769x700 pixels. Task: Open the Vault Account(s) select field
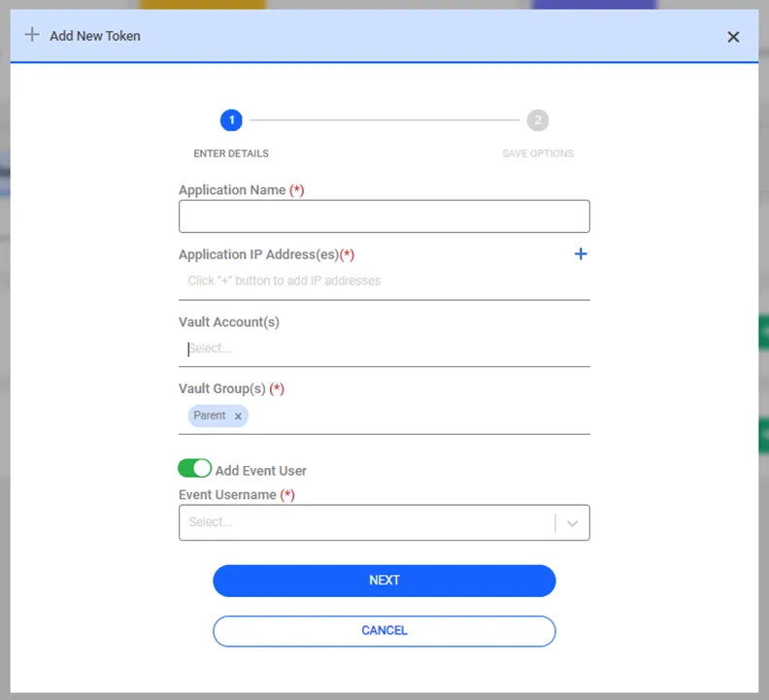384,349
